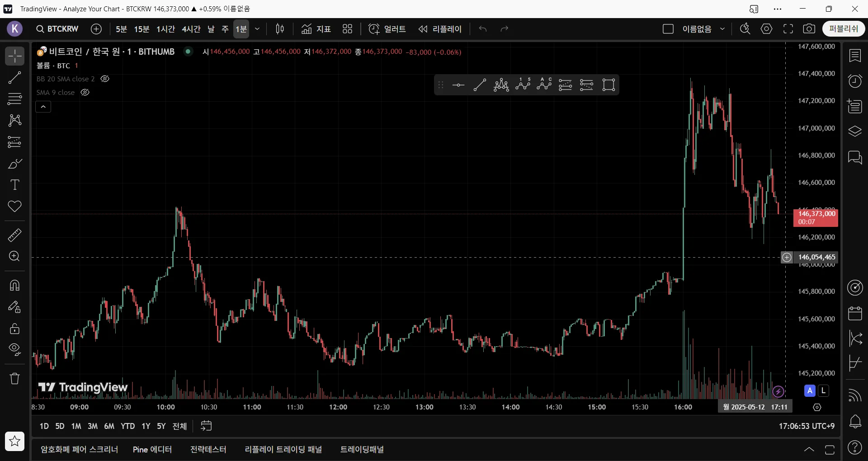Click the trash icon to remove drawings
This screenshot has width=868, height=461.
[15, 378]
